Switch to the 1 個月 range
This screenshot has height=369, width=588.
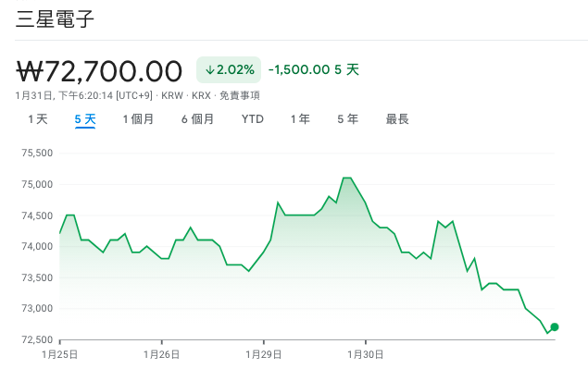(x=138, y=119)
